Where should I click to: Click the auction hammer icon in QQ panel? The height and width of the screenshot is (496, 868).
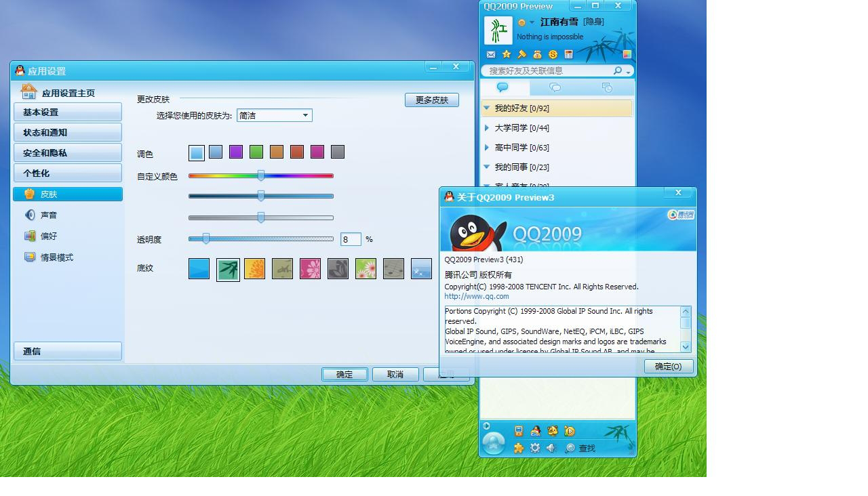click(x=522, y=54)
